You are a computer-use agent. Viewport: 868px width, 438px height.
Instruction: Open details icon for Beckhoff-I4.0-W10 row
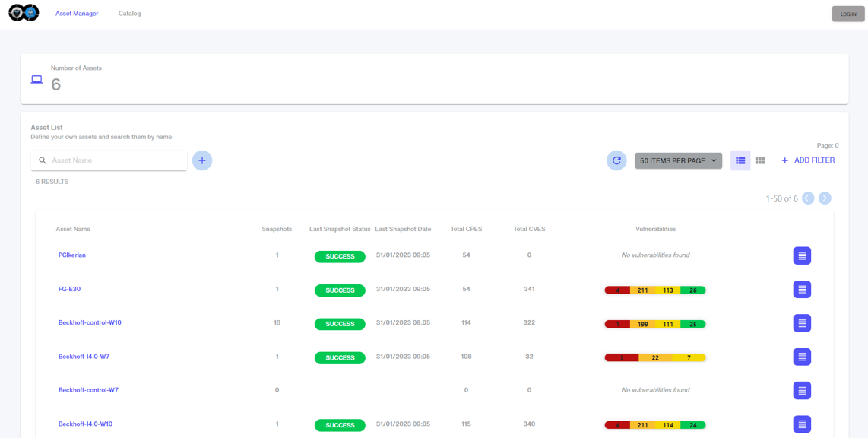tap(802, 425)
